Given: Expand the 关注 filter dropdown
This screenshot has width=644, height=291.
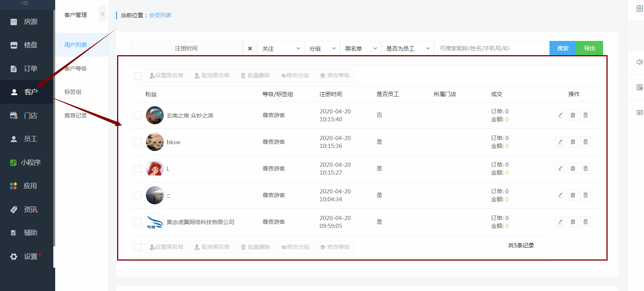Looking at the screenshot, I should point(281,48).
